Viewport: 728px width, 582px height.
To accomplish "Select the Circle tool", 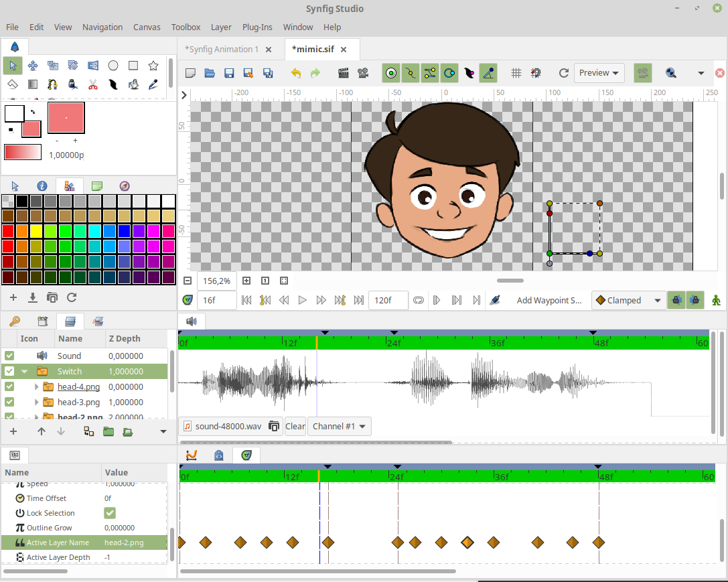I will tap(113, 66).
